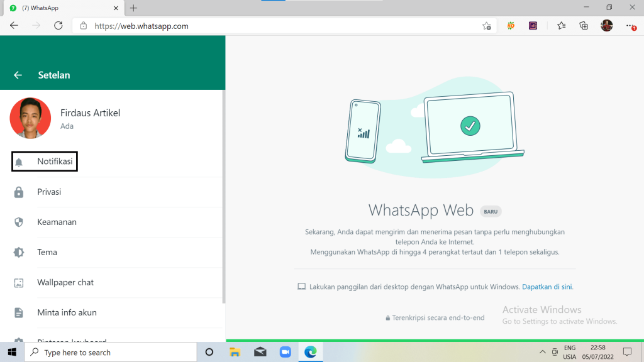Add this page to favorites star
Image resolution: width=644 pixels, height=362 pixels.
point(486,26)
